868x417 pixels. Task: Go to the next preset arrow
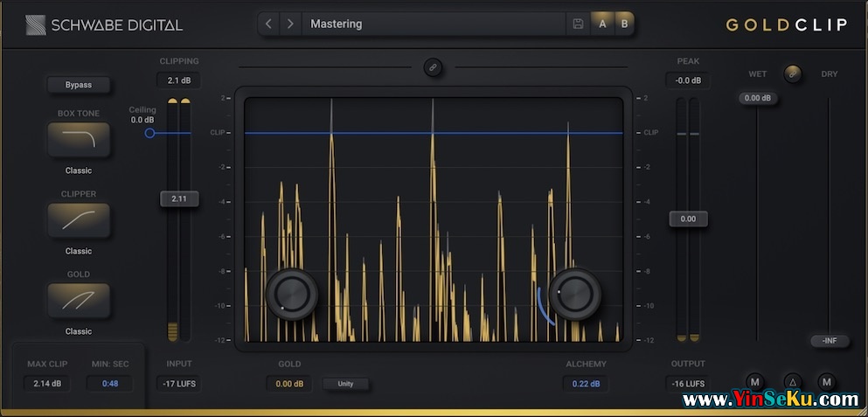pyautogui.click(x=290, y=24)
